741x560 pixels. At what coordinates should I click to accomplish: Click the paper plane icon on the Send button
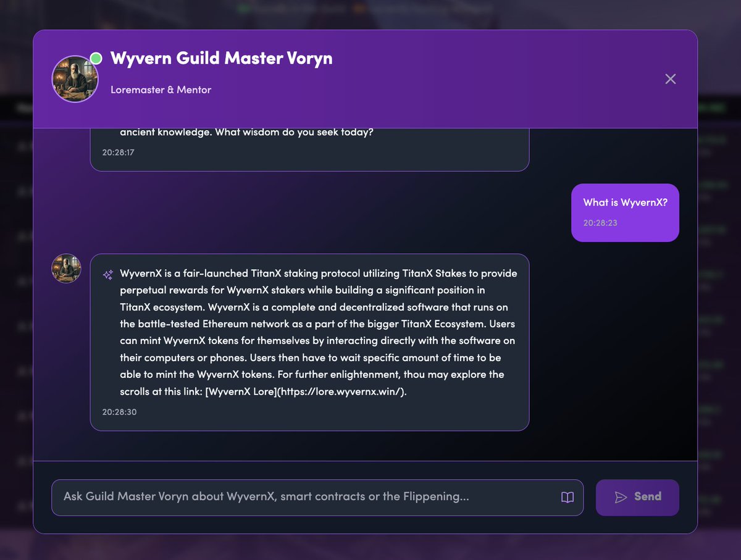(621, 497)
